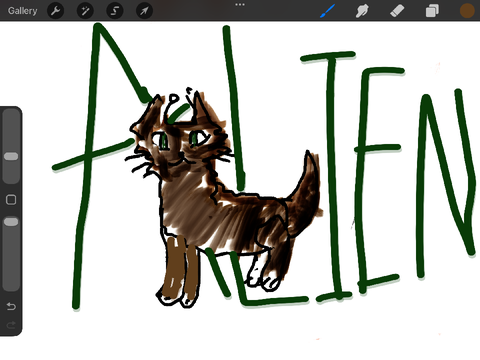
Task: Click the brush size slider handle
Action: [11, 156]
